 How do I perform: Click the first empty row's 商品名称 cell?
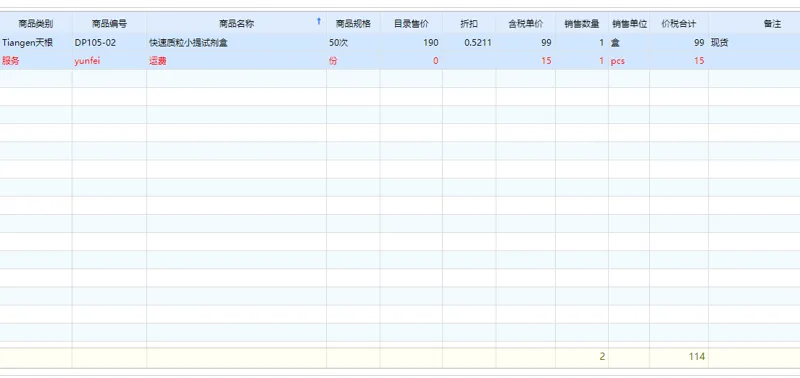[237, 79]
